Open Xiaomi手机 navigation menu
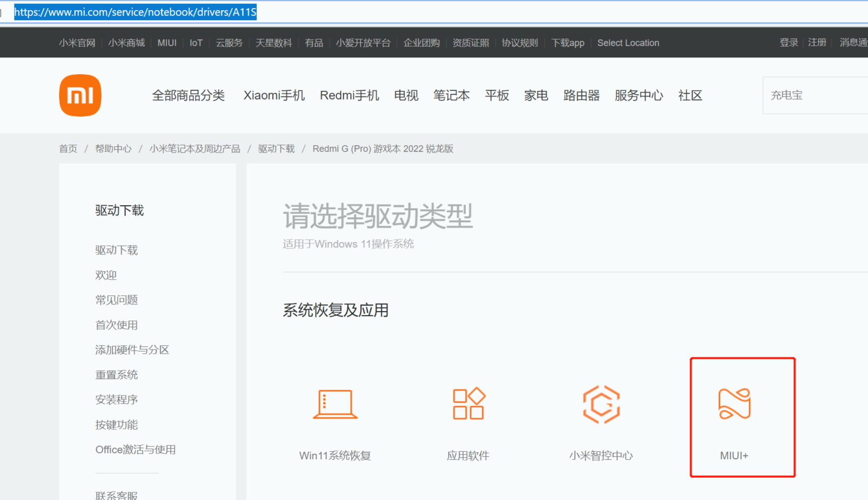Screen dimensions: 868x500 point(274,95)
